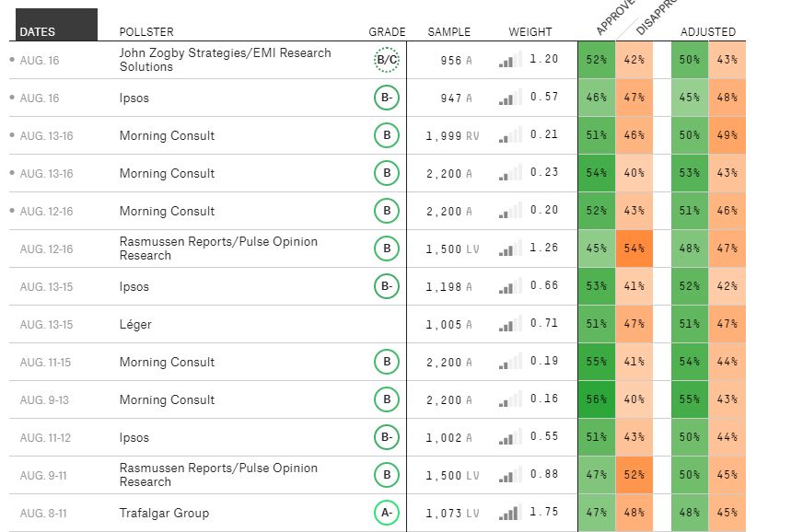Click the weight bars icon beside 1.75
The width and height of the screenshot is (803, 532).
click(510, 513)
